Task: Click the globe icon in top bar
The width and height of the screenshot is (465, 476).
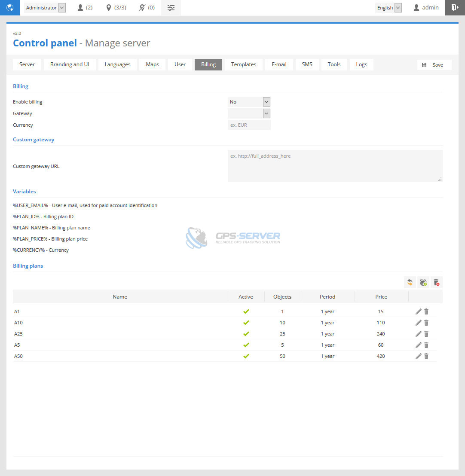Action: [x=10, y=8]
